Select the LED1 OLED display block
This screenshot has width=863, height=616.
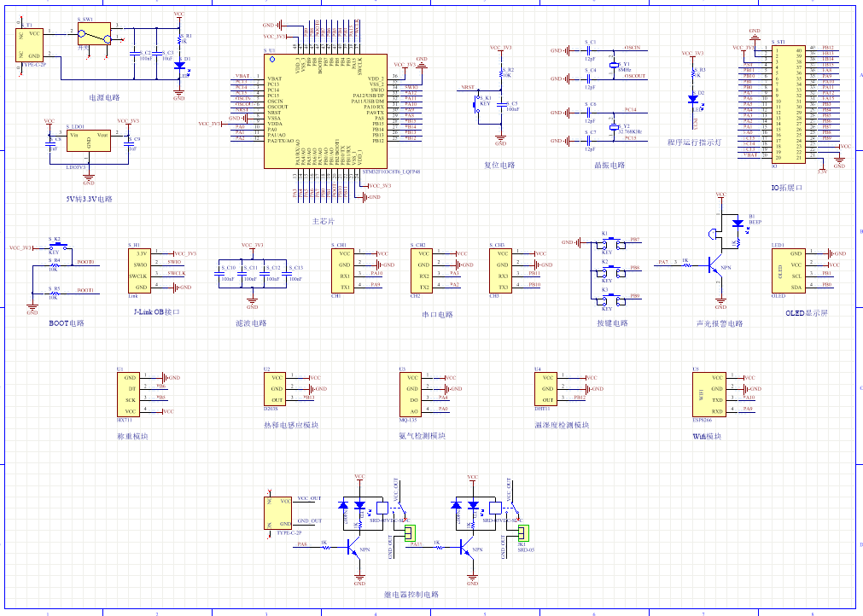click(x=788, y=270)
